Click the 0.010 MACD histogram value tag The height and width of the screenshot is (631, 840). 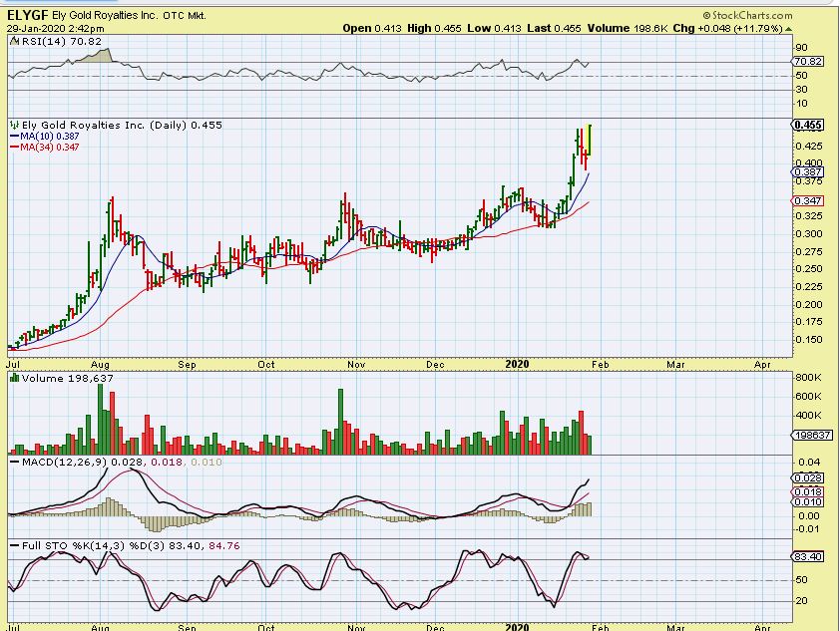click(x=808, y=502)
